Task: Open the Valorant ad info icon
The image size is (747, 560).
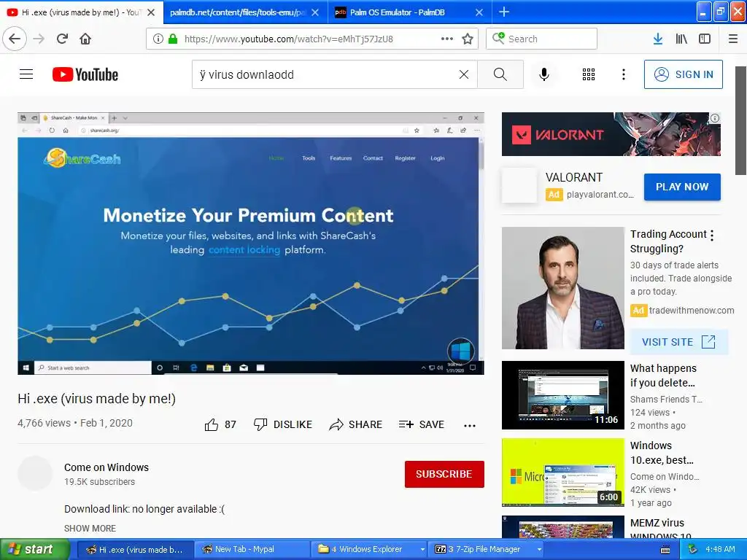Action: click(x=715, y=118)
